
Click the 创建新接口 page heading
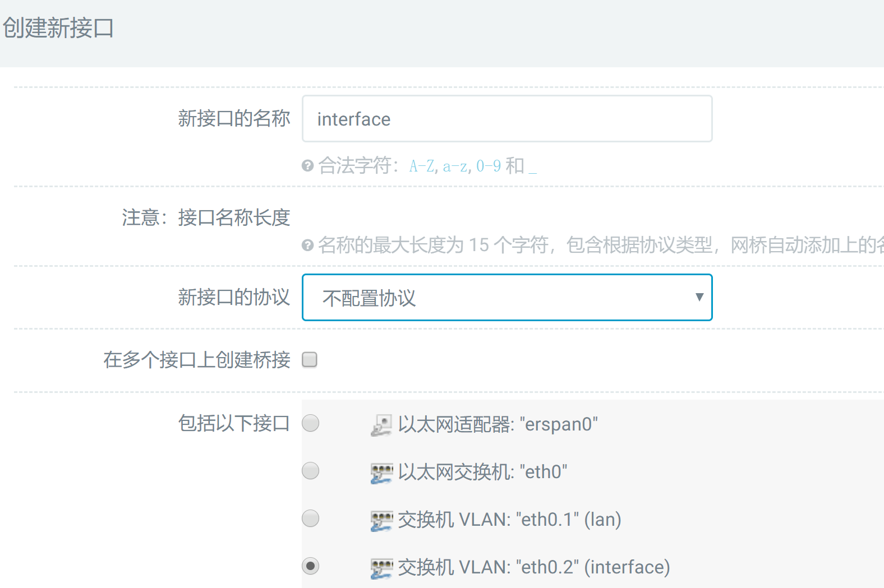(x=58, y=28)
